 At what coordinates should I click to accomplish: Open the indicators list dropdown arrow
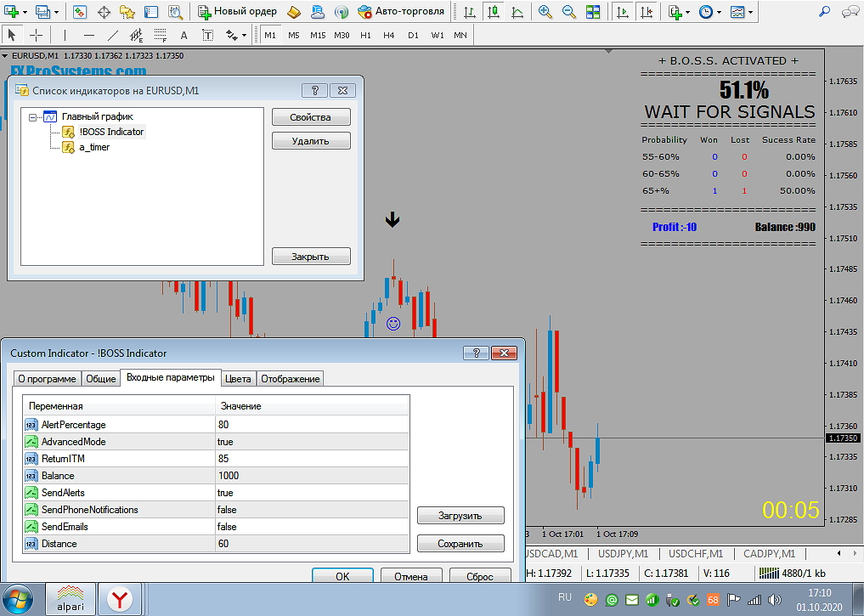[687, 12]
